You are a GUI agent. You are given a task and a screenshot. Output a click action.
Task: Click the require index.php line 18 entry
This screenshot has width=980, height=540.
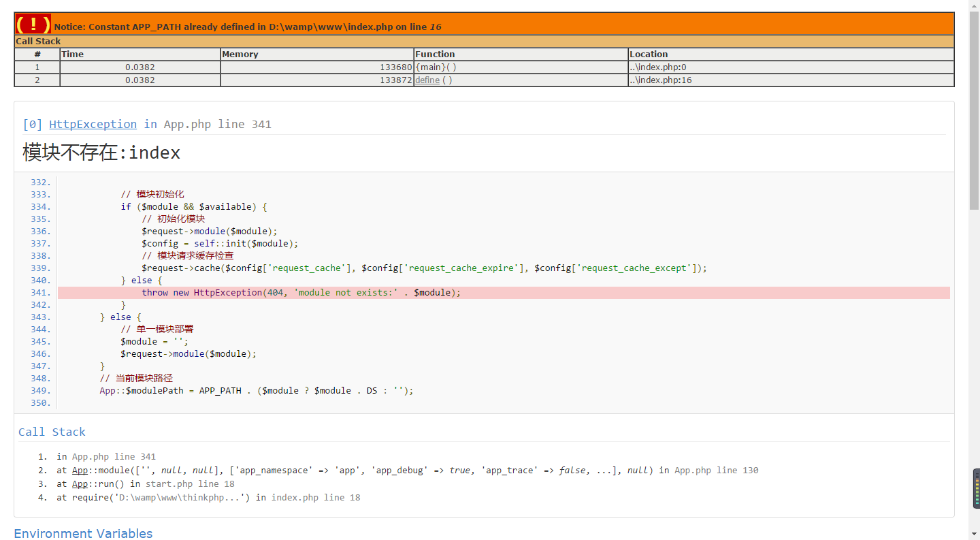coord(208,498)
